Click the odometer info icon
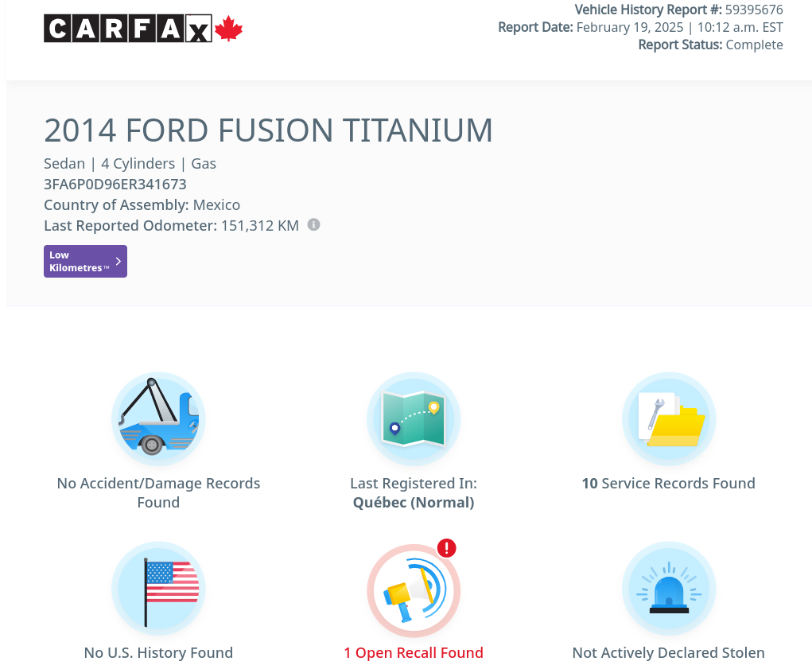 coord(313,225)
